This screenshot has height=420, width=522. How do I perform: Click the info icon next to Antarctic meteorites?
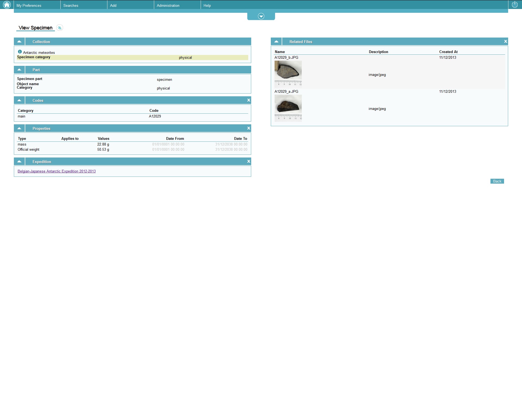point(20,52)
